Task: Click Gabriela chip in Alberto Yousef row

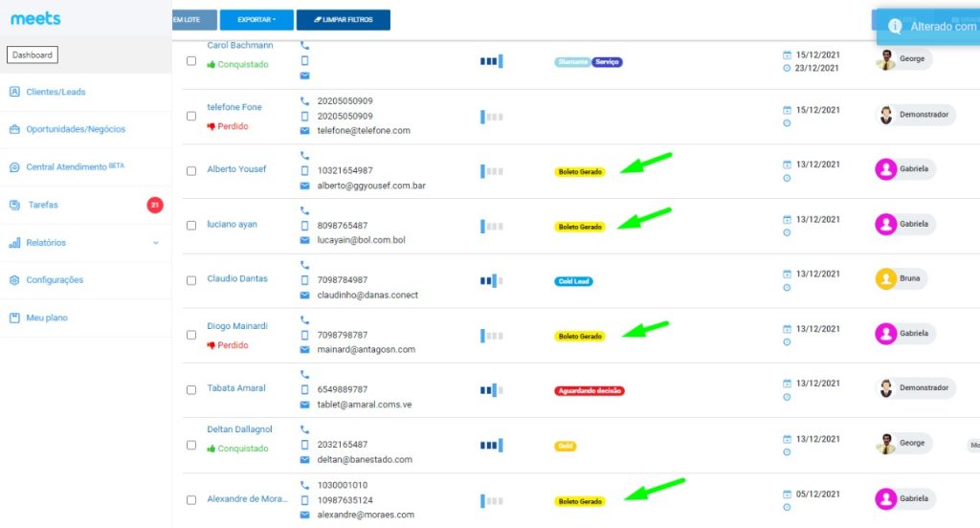Action: [x=905, y=168]
